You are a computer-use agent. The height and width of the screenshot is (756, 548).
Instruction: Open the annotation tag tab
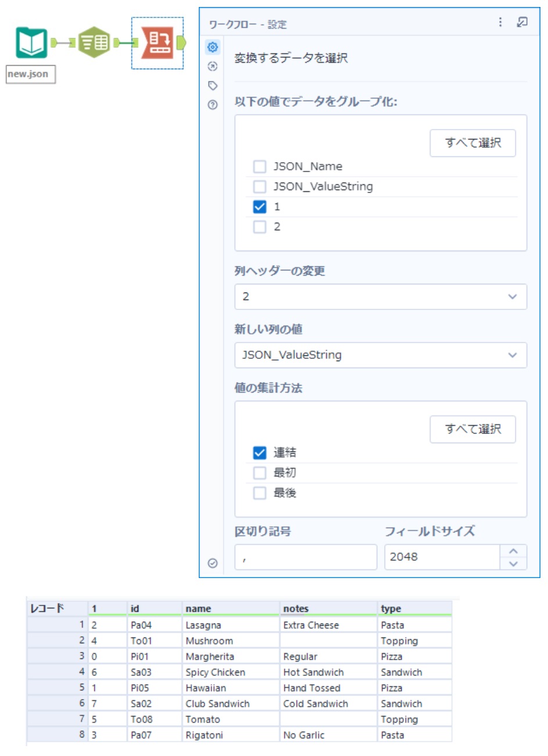pyautogui.click(x=213, y=85)
